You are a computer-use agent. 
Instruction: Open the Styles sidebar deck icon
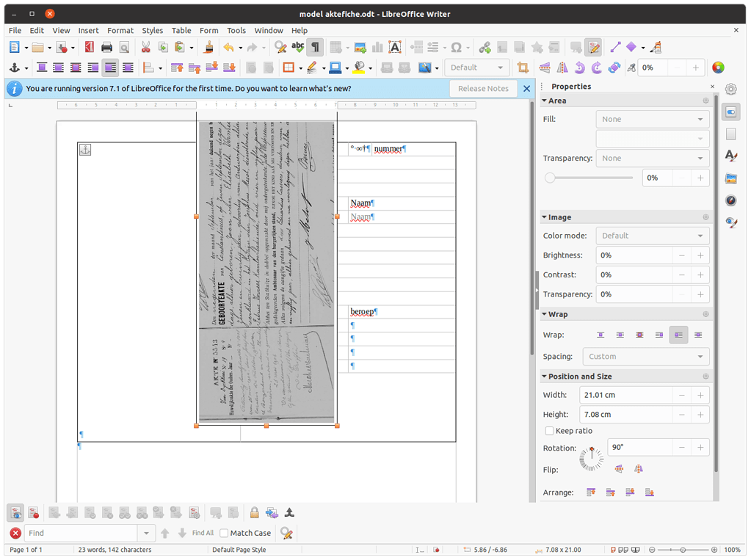[x=731, y=156]
